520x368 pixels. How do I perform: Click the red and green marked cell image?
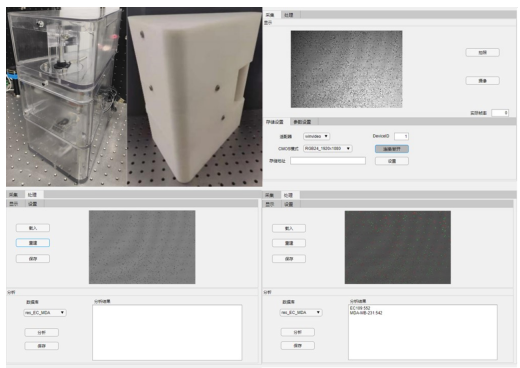pos(398,247)
